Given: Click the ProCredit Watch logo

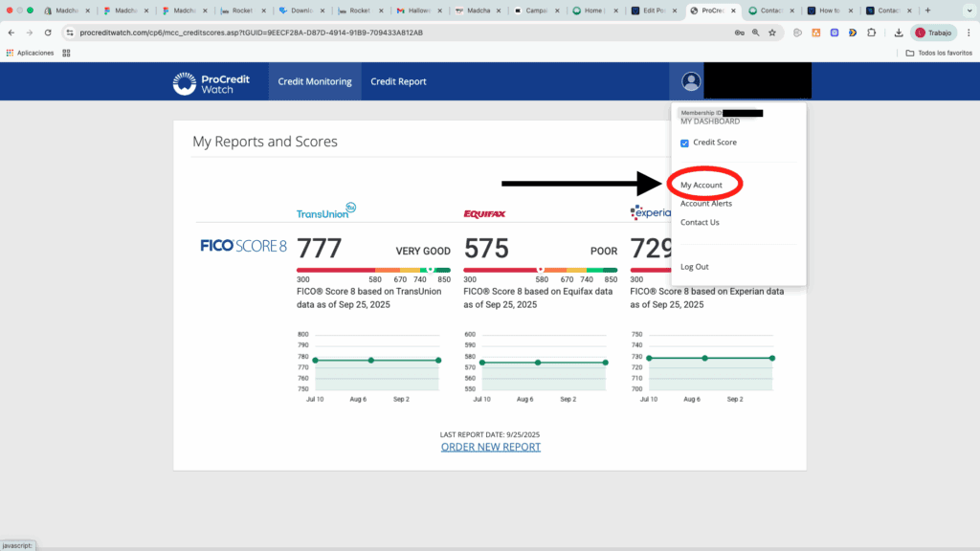Looking at the screenshot, I should tap(211, 83).
